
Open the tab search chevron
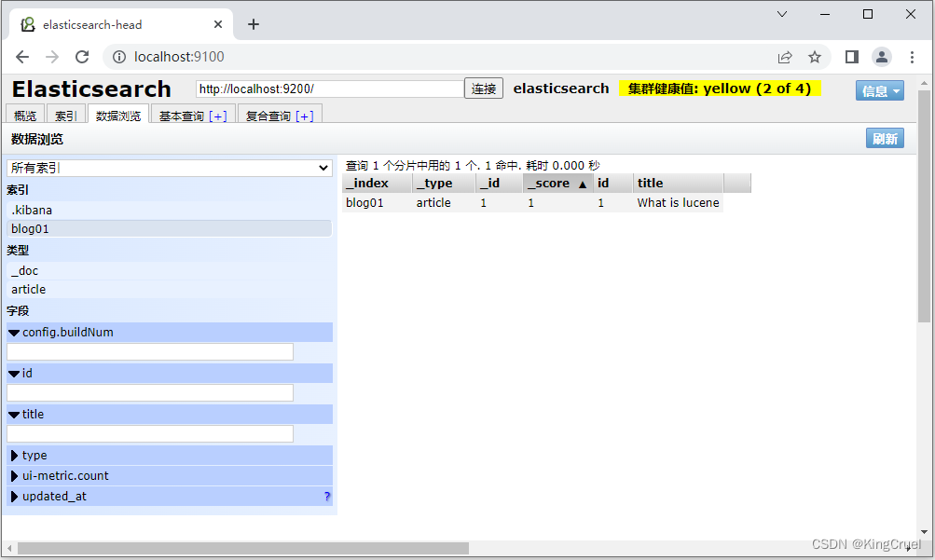(782, 14)
